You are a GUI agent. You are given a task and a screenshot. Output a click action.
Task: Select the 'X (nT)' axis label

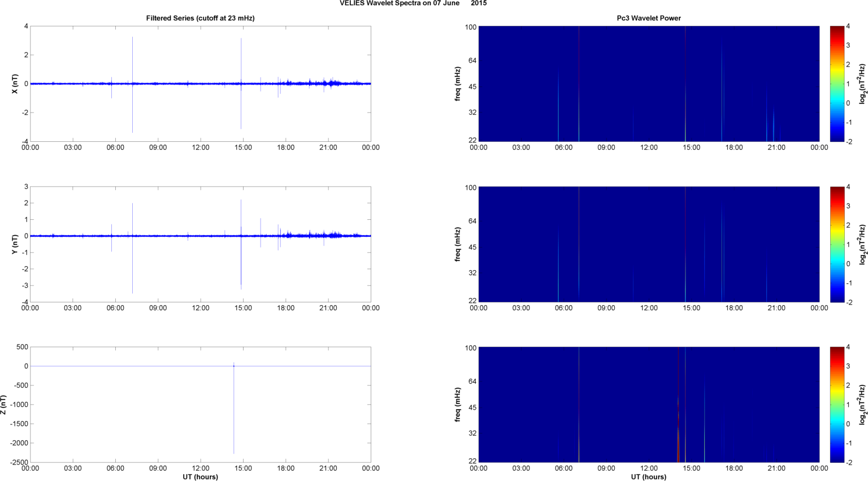tap(15, 84)
